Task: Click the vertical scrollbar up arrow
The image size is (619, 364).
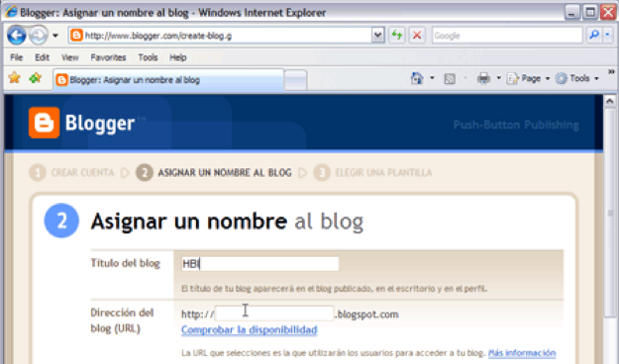Action: click(x=610, y=101)
